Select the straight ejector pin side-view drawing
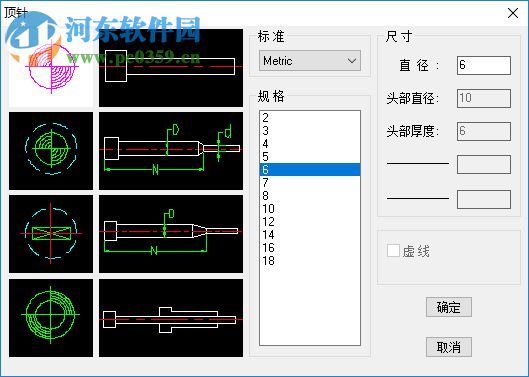 coord(171,68)
